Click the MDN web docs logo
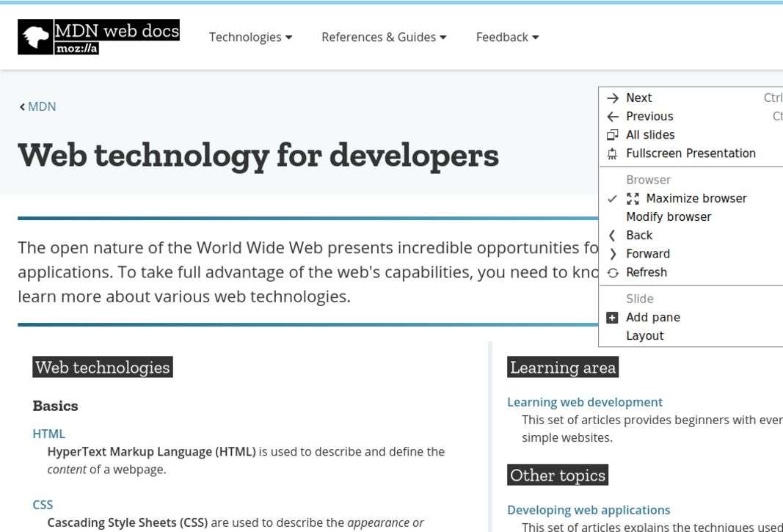Image resolution: width=783 pixels, height=532 pixels. click(x=98, y=37)
